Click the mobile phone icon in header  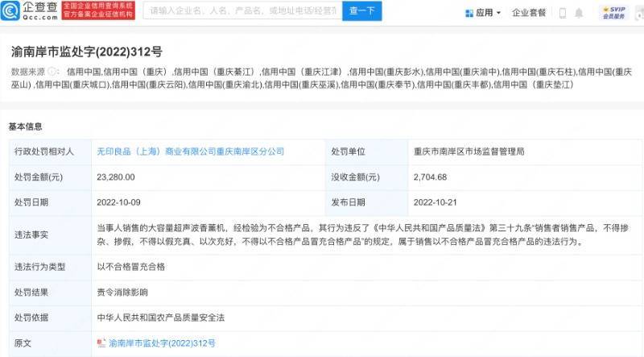click(x=563, y=13)
